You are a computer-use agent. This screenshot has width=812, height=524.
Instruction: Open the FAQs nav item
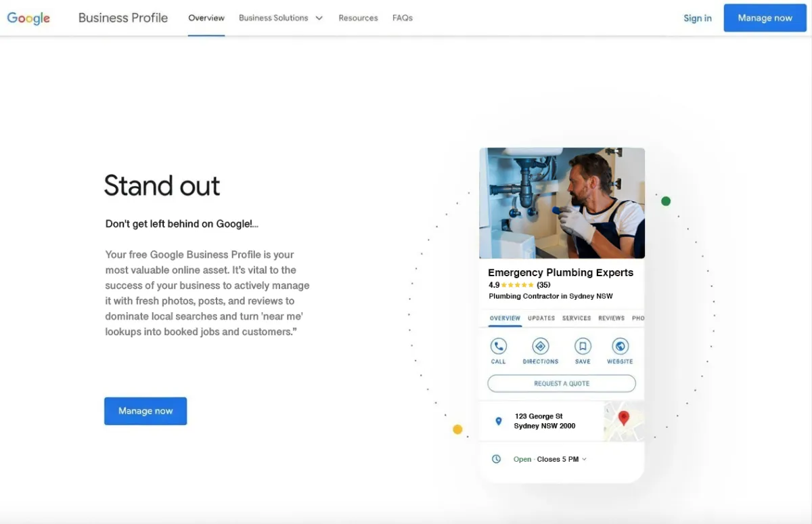[x=403, y=18]
